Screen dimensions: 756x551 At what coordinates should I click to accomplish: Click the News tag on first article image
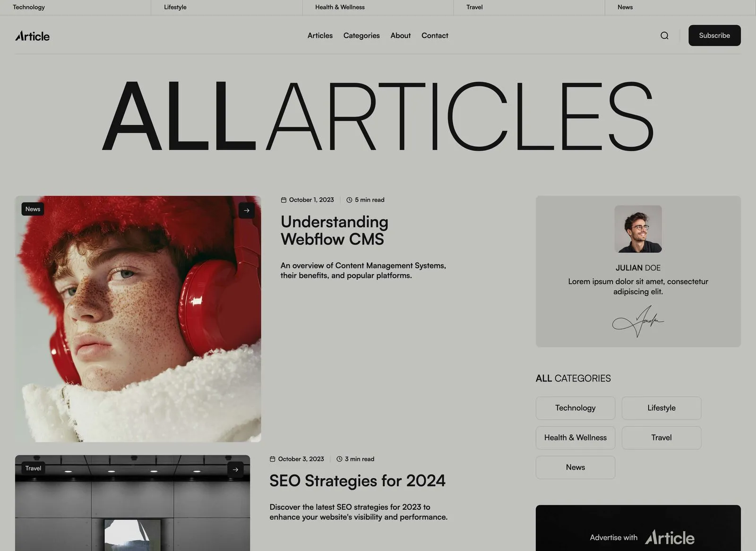[33, 209]
